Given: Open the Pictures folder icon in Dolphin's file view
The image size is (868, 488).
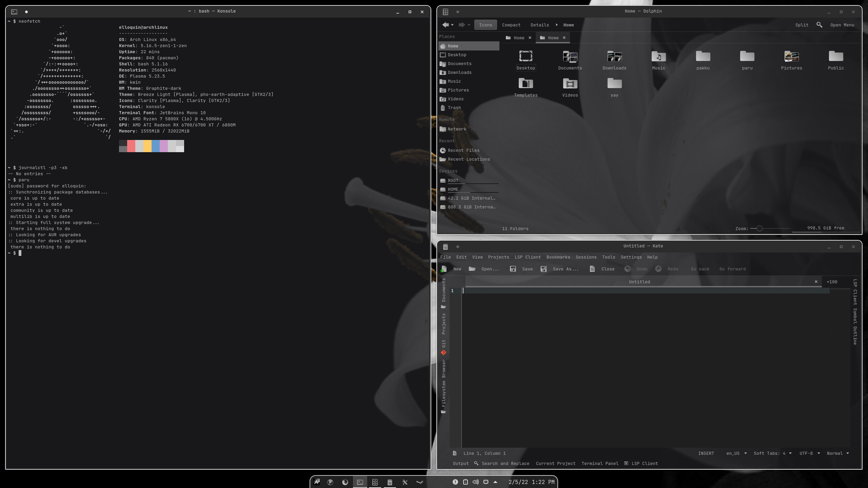Looking at the screenshot, I should (791, 56).
